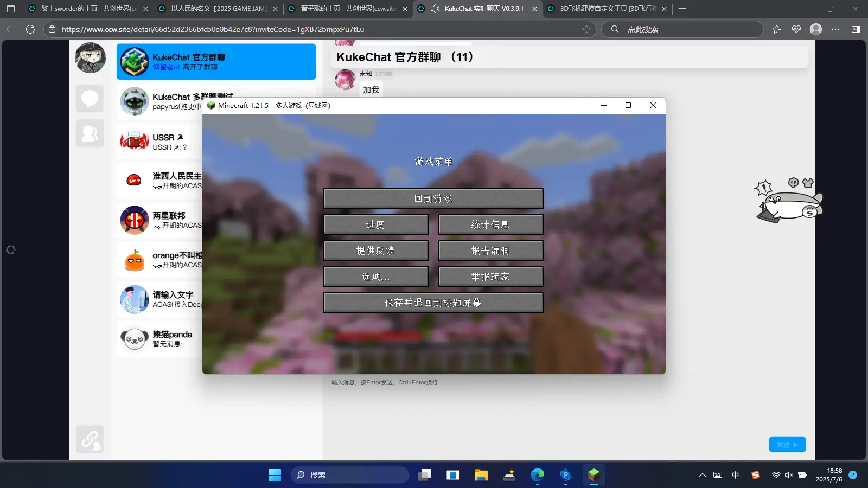Switch to 3D飞机建模自定义工具 tab
Image resolution: width=868 pixels, height=488 pixels.
pos(608,9)
